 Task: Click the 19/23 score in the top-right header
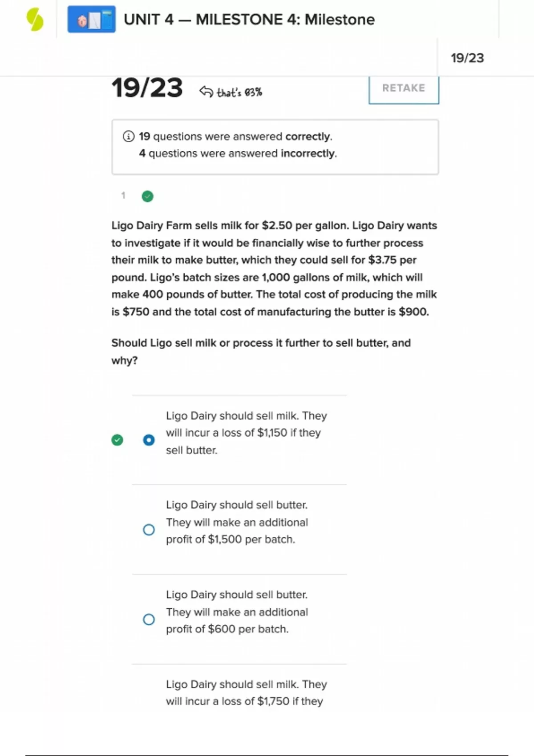pyautogui.click(x=467, y=58)
